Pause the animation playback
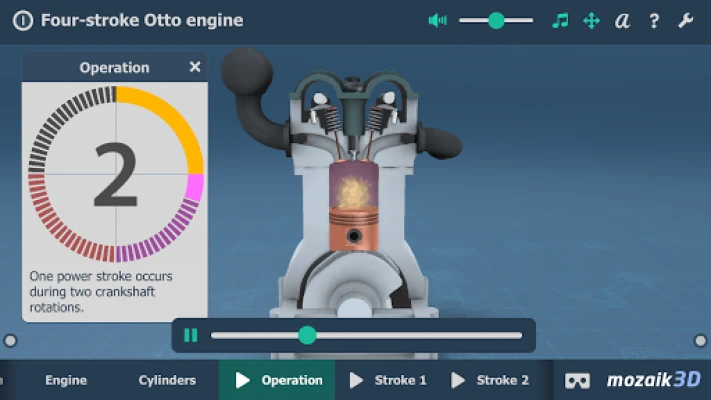711x400 pixels. 191,336
